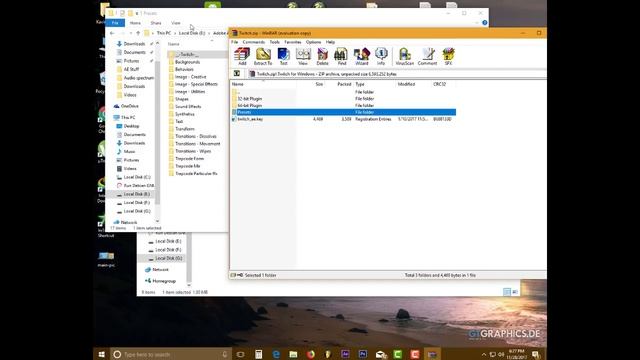Screen dimensions: 640x360
Task: Open the View tab in Explorer ribbon
Action: (x=176, y=23)
